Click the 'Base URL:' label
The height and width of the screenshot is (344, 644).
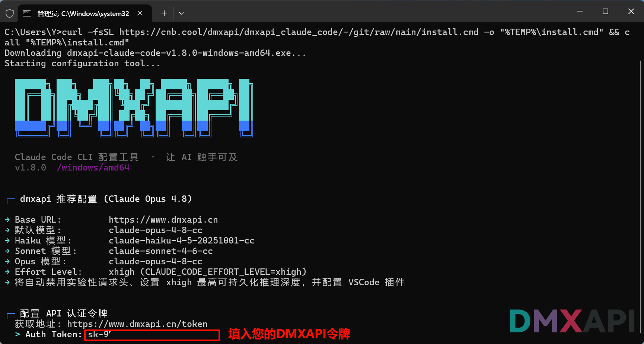38,220
